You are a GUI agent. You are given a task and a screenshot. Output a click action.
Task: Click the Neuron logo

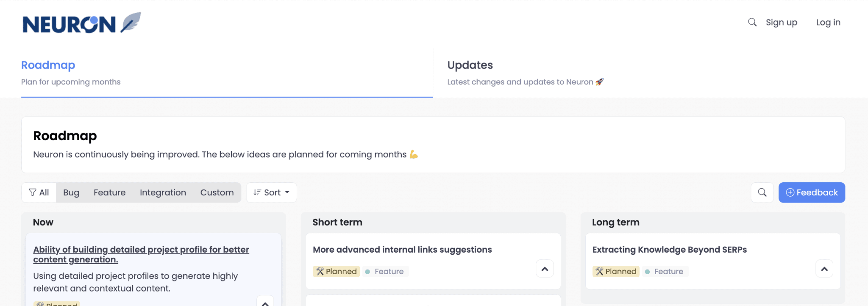point(81,22)
